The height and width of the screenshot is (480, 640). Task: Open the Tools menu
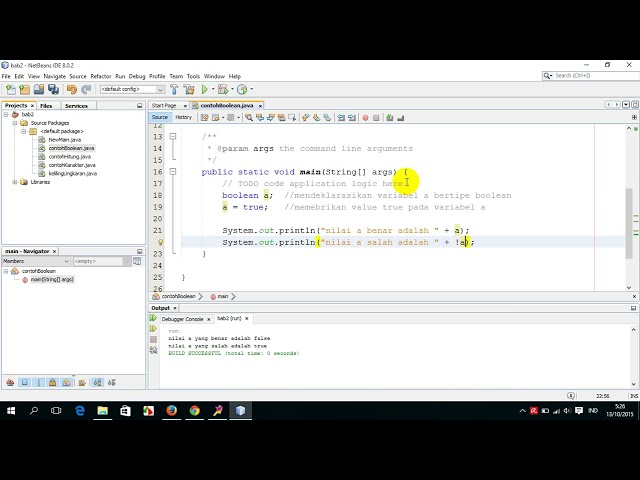click(x=193, y=76)
